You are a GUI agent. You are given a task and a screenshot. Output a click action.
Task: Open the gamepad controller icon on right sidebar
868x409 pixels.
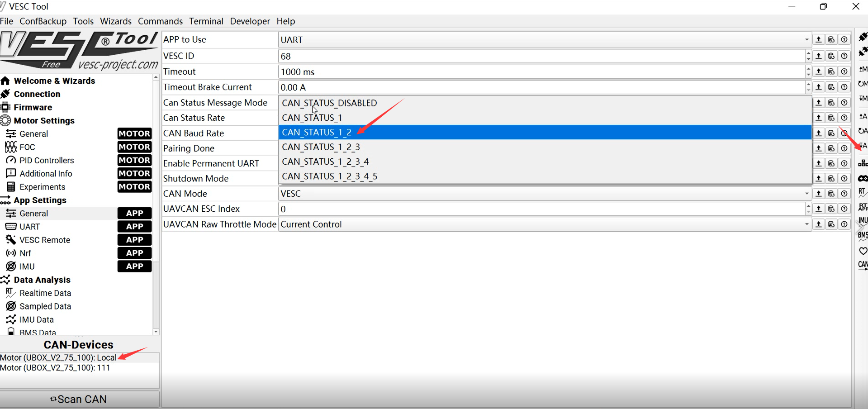[863, 178]
